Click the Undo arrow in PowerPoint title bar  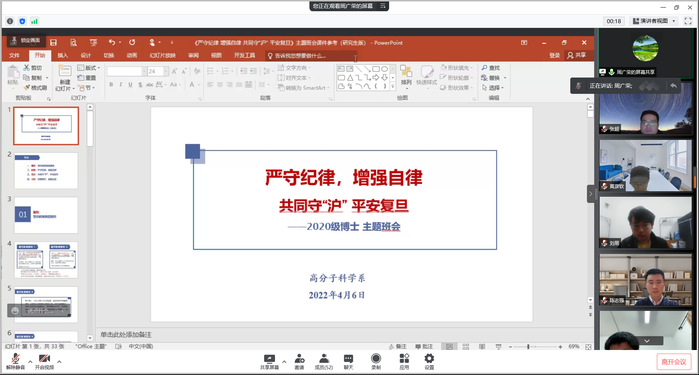point(111,42)
